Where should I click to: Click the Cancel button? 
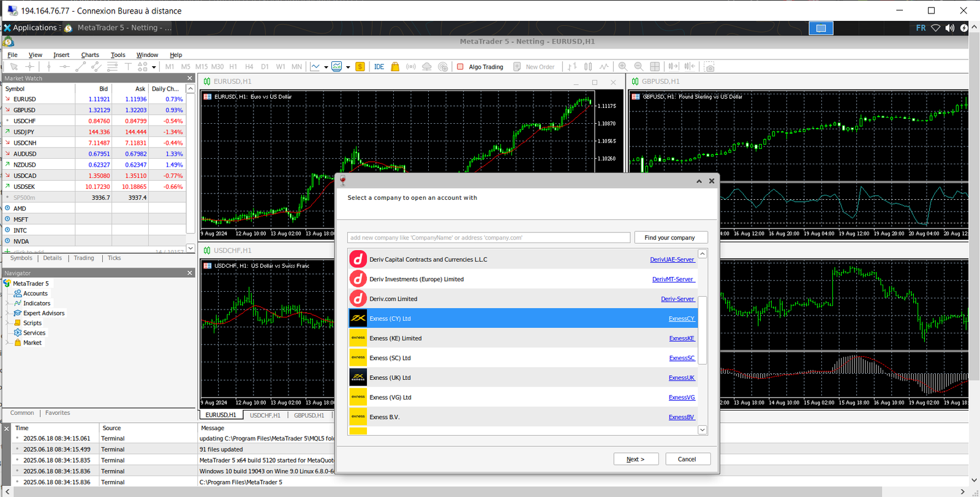[x=687, y=459]
